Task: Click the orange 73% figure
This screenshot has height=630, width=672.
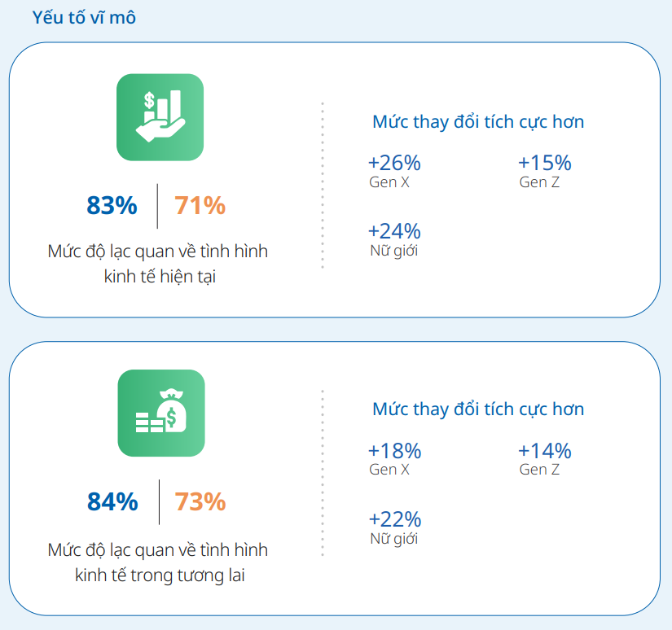Action: (200, 502)
